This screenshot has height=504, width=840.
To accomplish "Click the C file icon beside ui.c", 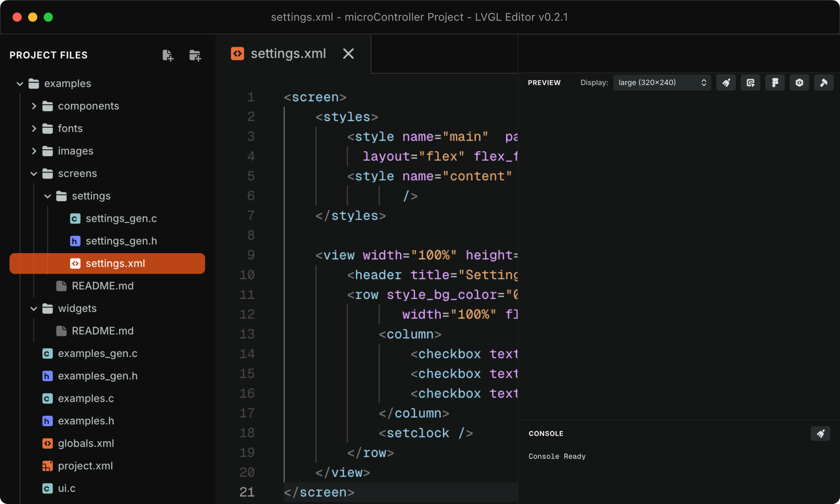I will click(47, 489).
